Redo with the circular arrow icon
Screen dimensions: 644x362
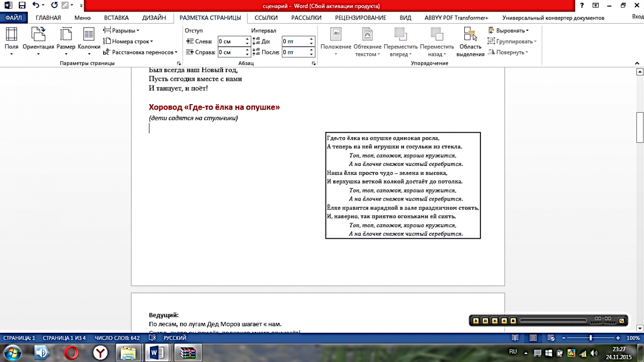54,6
